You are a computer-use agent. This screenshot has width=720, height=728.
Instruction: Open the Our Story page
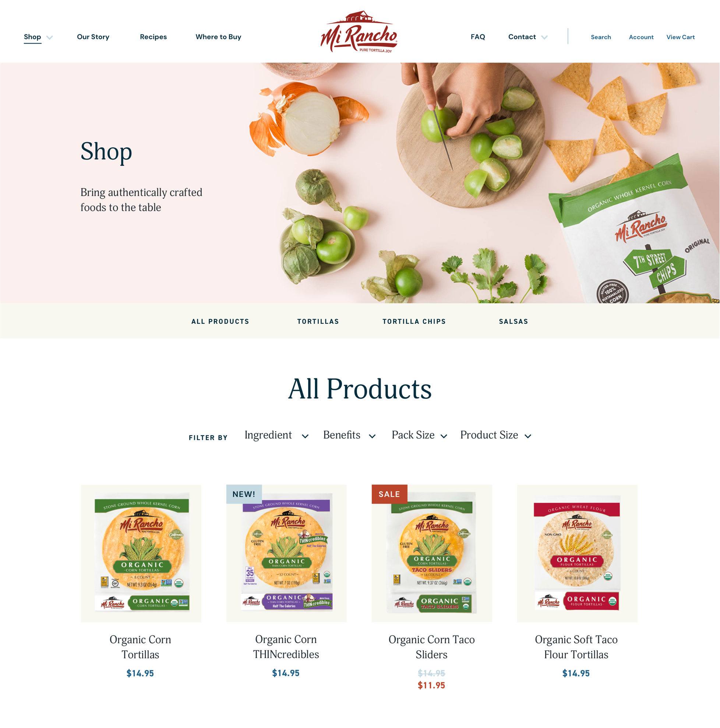(x=93, y=37)
